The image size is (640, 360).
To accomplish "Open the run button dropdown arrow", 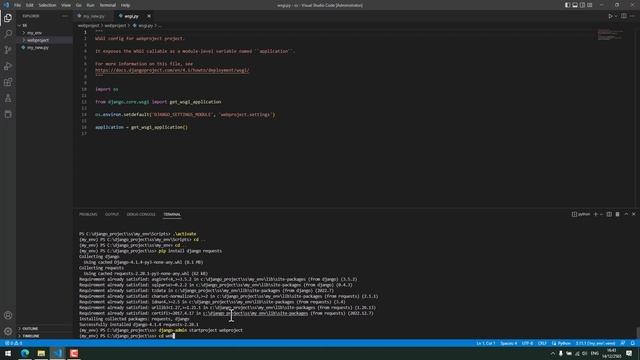I will (x=616, y=16).
